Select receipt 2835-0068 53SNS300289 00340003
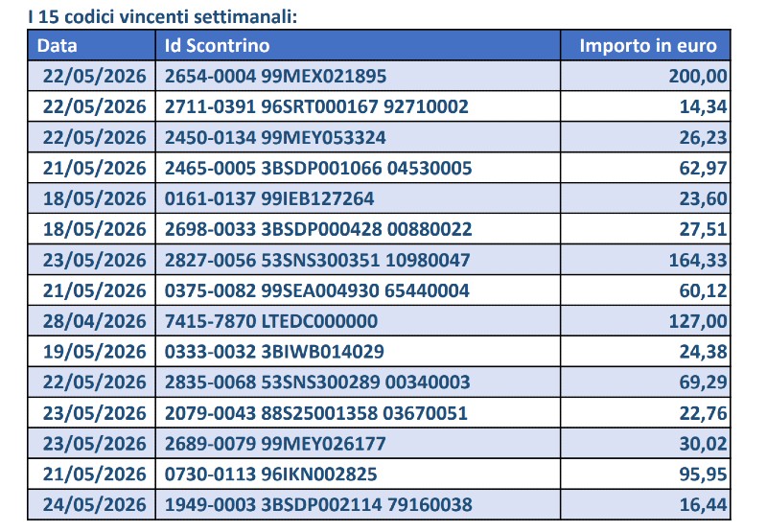Viewport: 767px width, 532px height. point(317,382)
